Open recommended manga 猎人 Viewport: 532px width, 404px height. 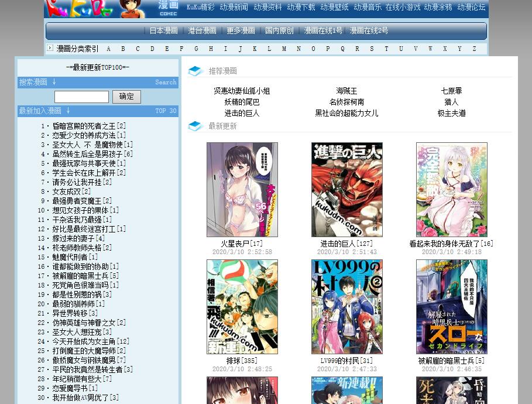point(452,102)
